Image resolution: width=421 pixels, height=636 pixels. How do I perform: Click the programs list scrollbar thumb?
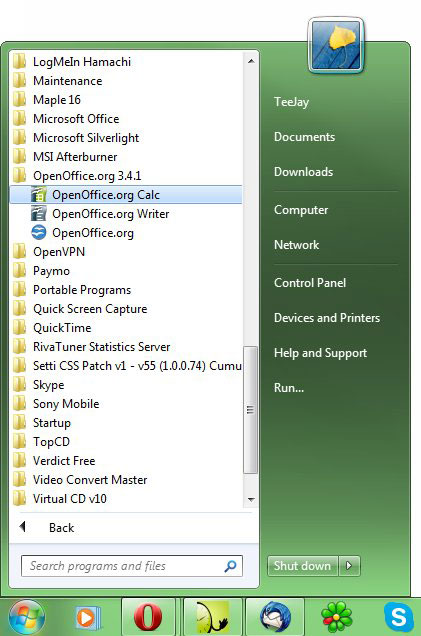250,410
